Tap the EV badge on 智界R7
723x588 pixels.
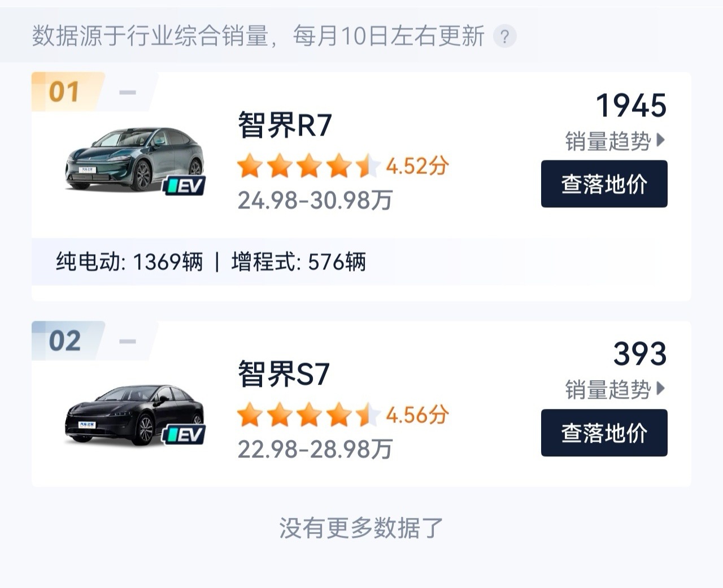point(185,185)
